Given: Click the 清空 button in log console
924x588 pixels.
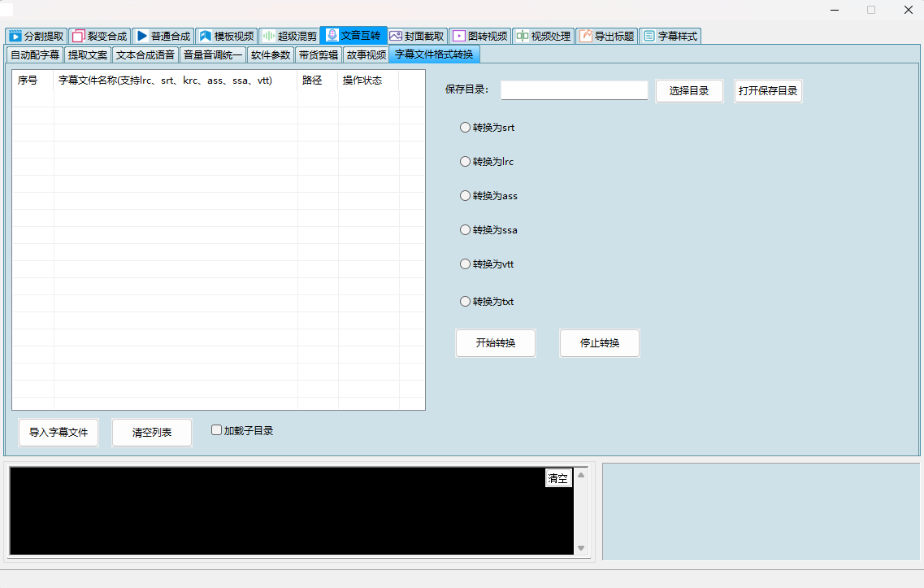Looking at the screenshot, I should (x=558, y=478).
